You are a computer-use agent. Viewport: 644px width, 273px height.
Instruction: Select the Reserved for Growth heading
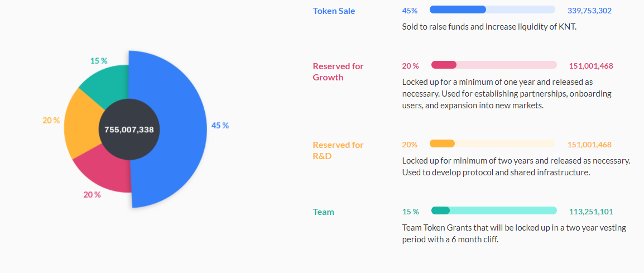point(338,71)
